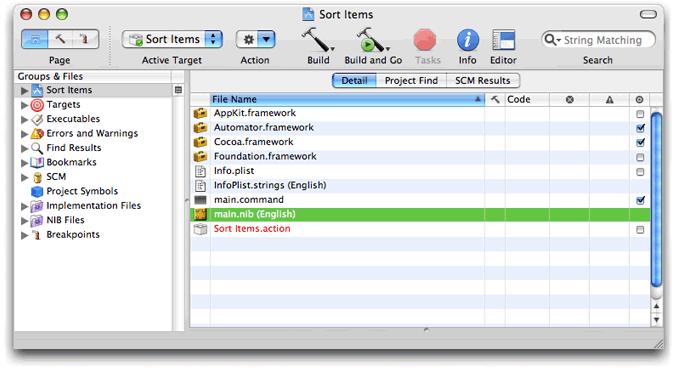
Task: Expand the Targets group
Action: (x=25, y=105)
